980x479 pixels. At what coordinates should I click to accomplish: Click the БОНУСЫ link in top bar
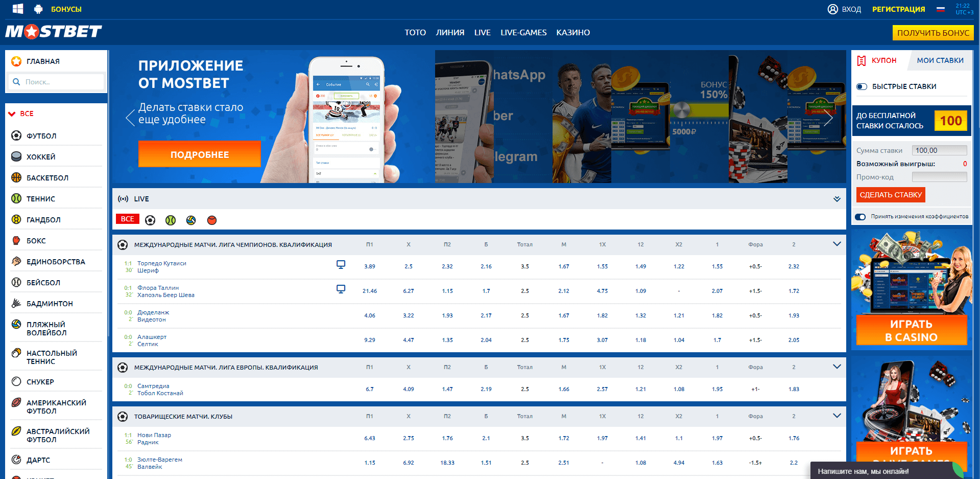click(66, 9)
